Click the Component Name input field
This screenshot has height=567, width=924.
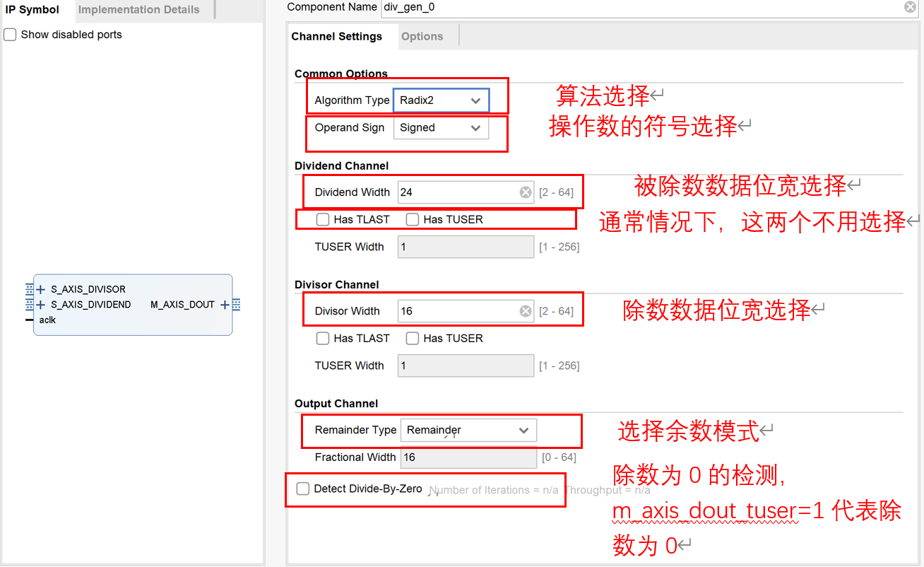click(650, 7)
